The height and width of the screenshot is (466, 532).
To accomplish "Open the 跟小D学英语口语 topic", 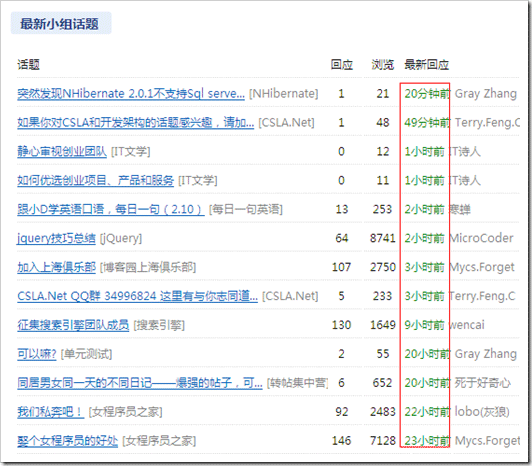I will (x=111, y=209).
